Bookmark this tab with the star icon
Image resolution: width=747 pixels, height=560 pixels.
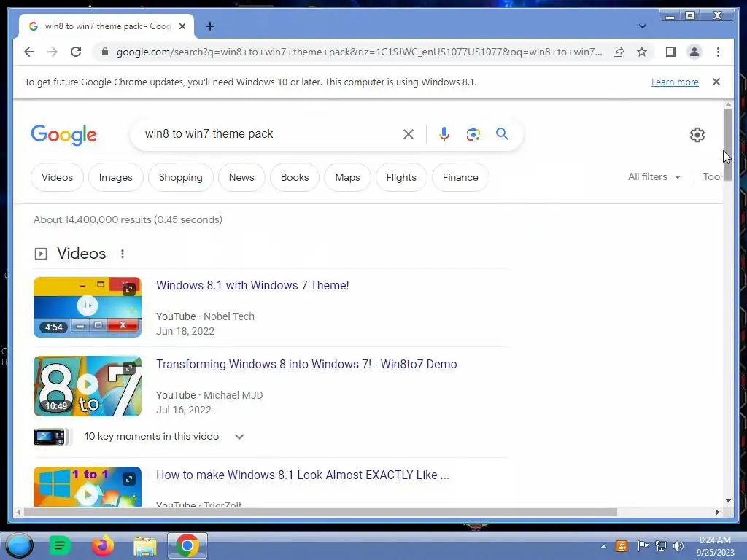pos(642,52)
